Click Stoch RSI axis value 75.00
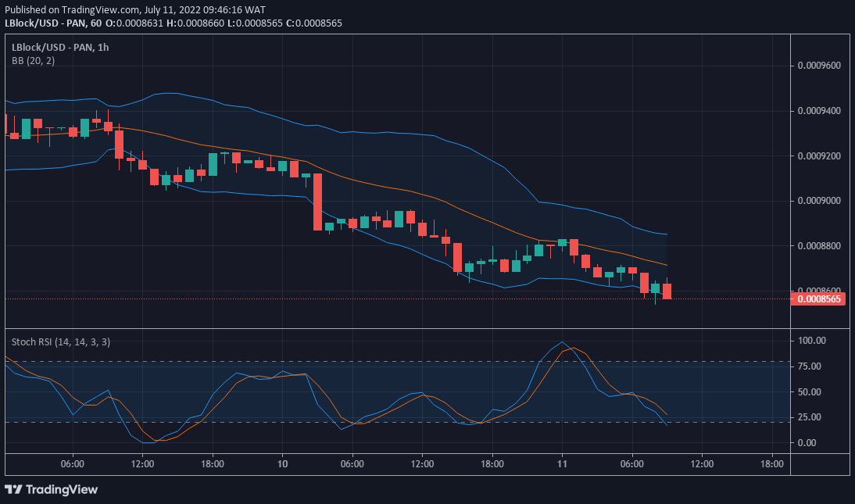The image size is (855, 504). [x=810, y=366]
